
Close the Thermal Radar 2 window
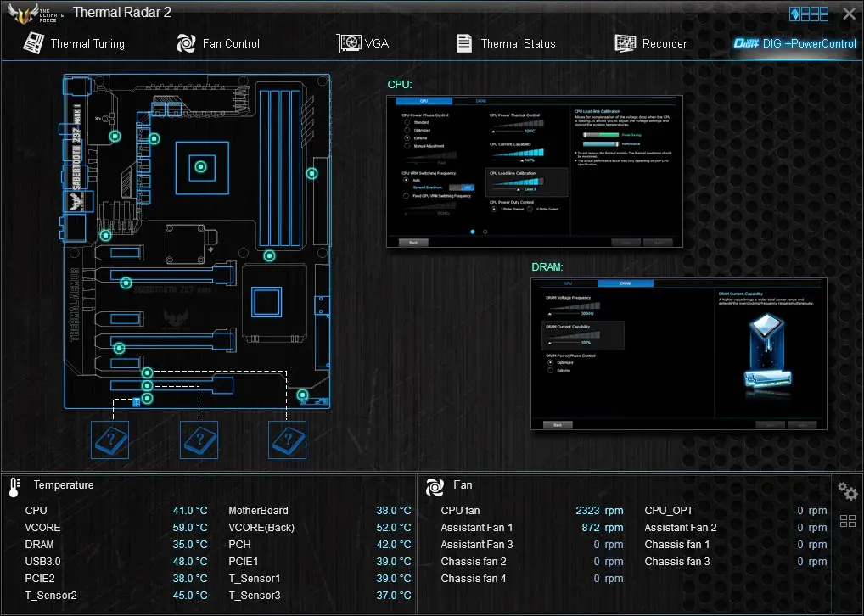(849, 14)
